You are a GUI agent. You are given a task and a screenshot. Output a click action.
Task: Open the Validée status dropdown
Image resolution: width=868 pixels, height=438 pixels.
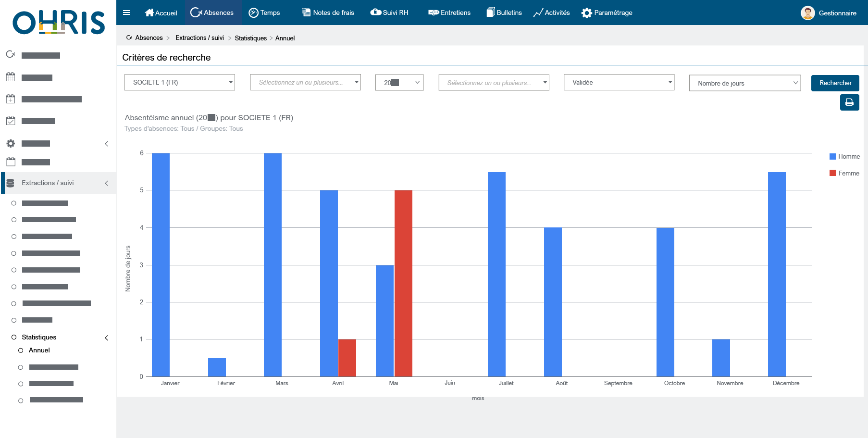[619, 82]
